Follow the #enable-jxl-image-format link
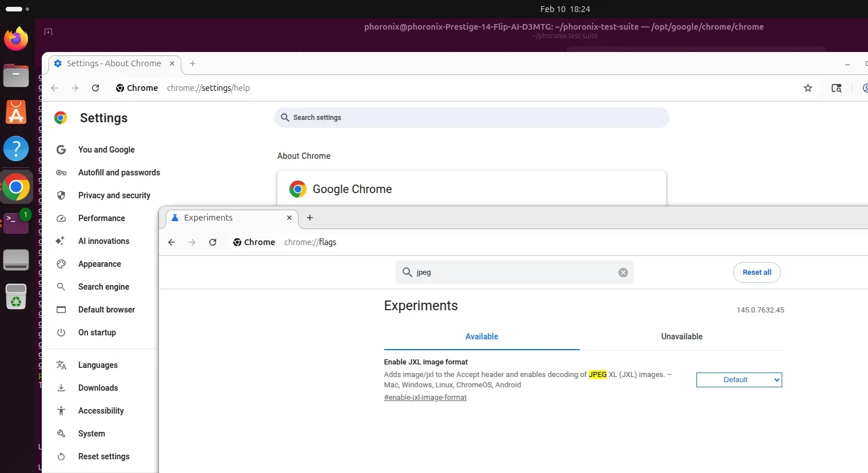Screen dimensions: 868x473 (425, 398)
